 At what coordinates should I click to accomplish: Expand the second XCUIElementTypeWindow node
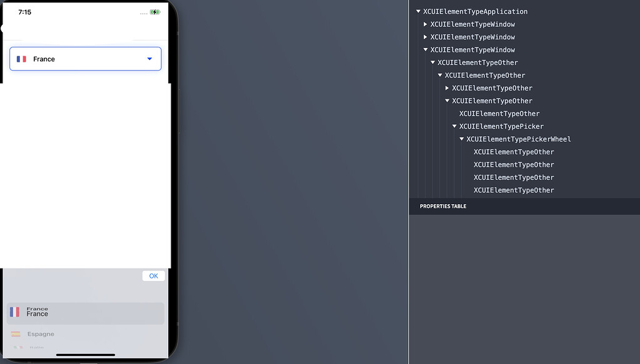[425, 37]
